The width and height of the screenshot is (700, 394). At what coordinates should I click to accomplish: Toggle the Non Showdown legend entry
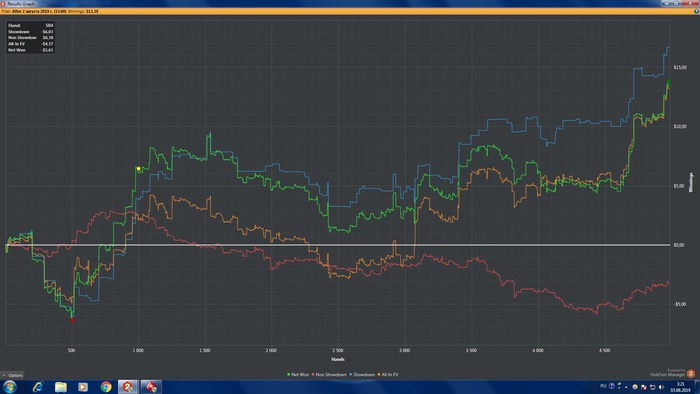pyautogui.click(x=329, y=375)
